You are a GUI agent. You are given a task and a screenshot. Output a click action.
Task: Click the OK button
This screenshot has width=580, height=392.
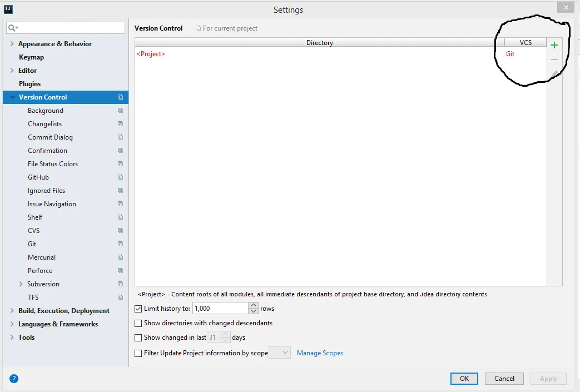tap(464, 378)
